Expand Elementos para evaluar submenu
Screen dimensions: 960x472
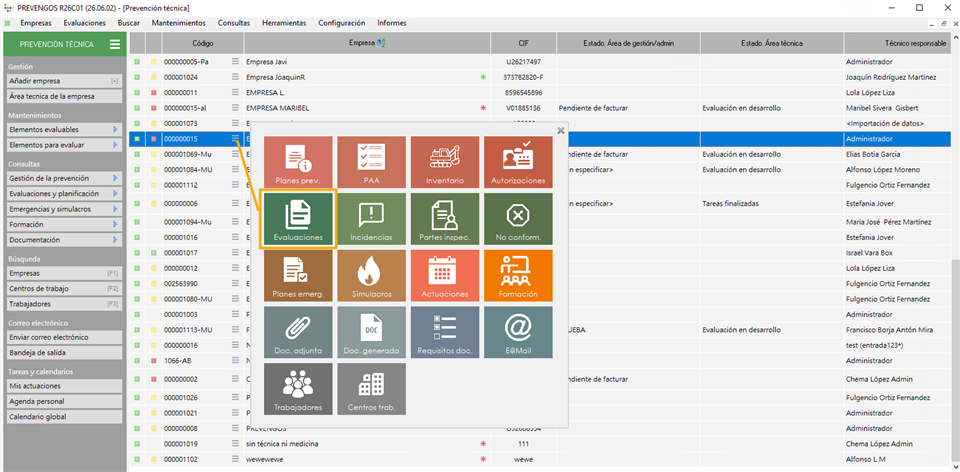tap(114, 145)
